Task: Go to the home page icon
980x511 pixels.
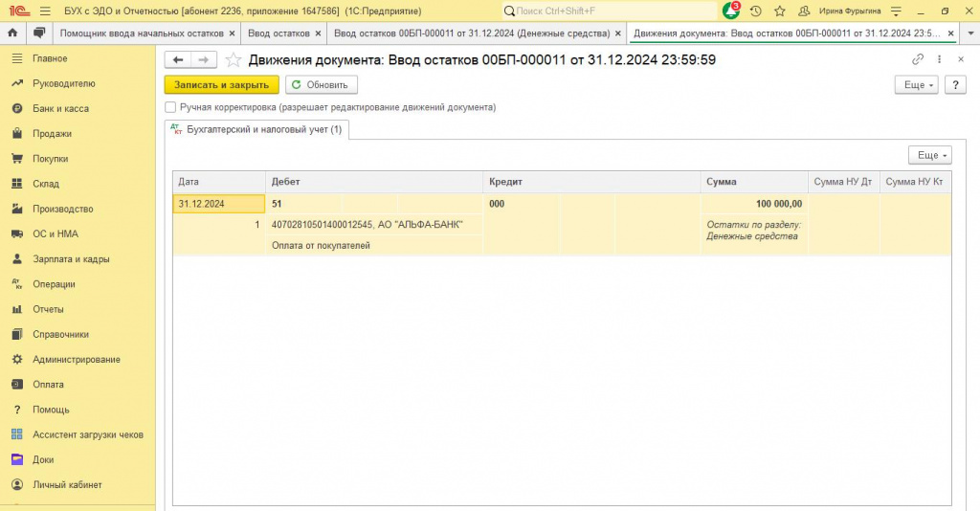Action: click(x=12, y=33)
